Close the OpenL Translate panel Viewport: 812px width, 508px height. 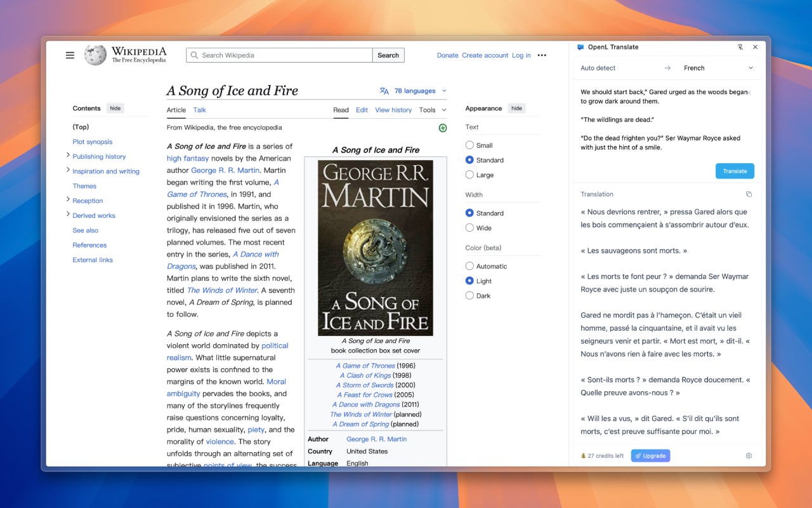pyautogui.click(x=756, y=47)
